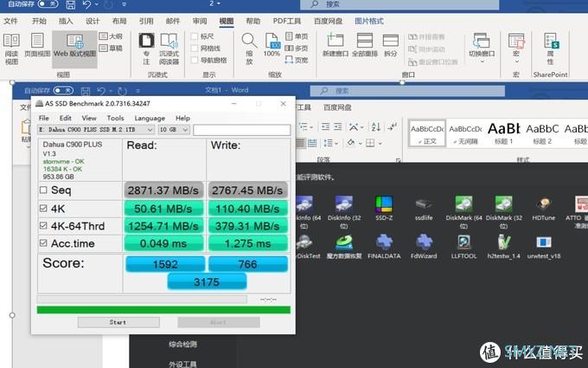
Task: Enable 专注 focus mode
Action: tap(146, 48)
